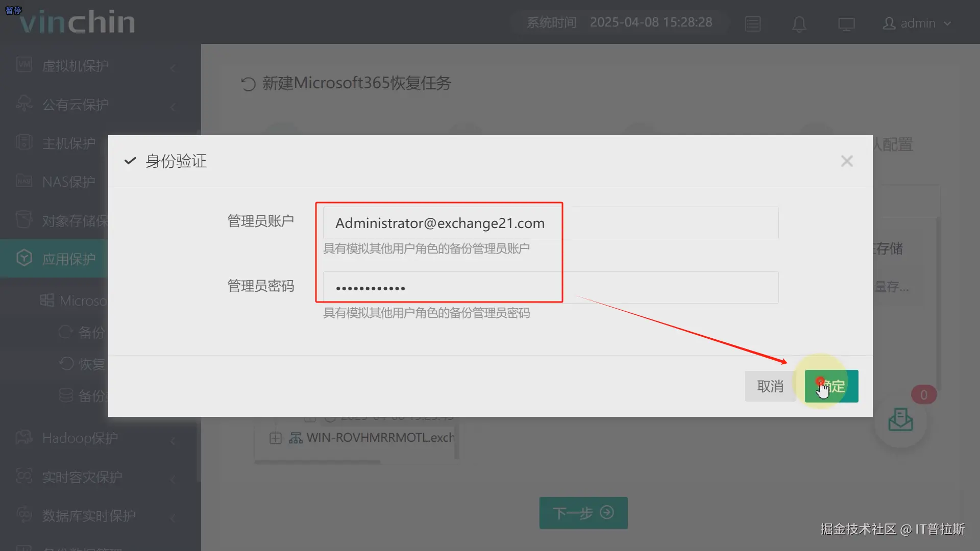Click the Hadoop保护 elephant icon
This screenshot has width=980, height=551.
tap(24, 437)
